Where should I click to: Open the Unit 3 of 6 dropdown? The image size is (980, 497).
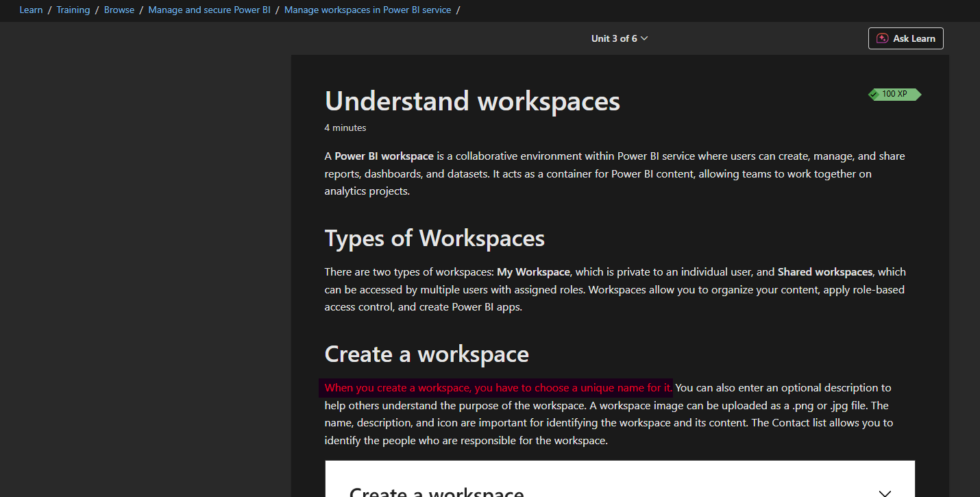(x=619, y=38)
